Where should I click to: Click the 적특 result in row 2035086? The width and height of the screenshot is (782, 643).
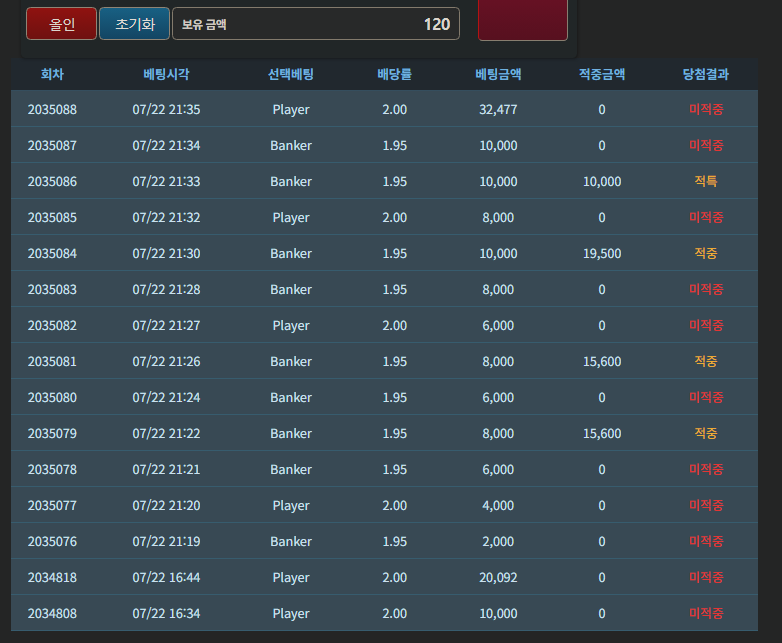click(706, 181)
